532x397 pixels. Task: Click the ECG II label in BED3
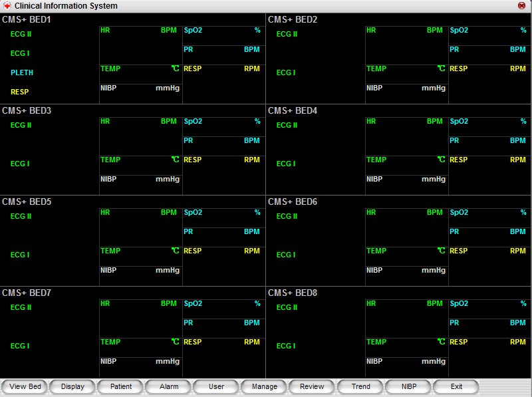click(21, 125)
